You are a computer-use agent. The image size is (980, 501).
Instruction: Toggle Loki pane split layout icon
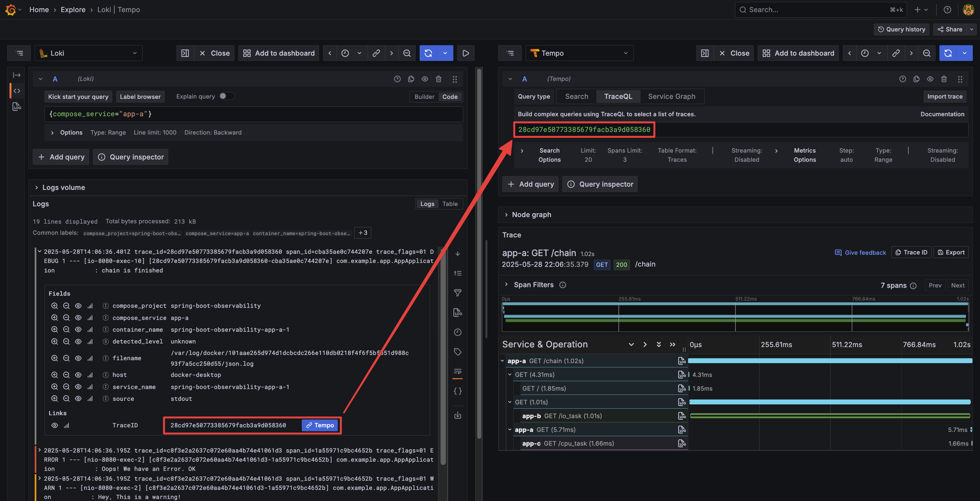tap(185, 53)
